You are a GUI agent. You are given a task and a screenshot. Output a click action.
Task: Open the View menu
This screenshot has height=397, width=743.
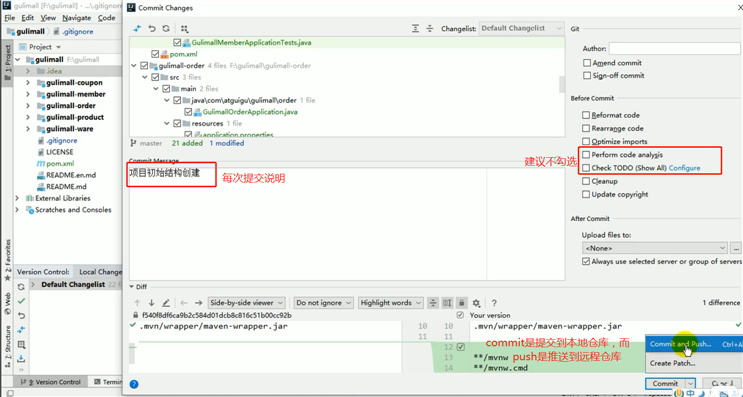[48, 18]
